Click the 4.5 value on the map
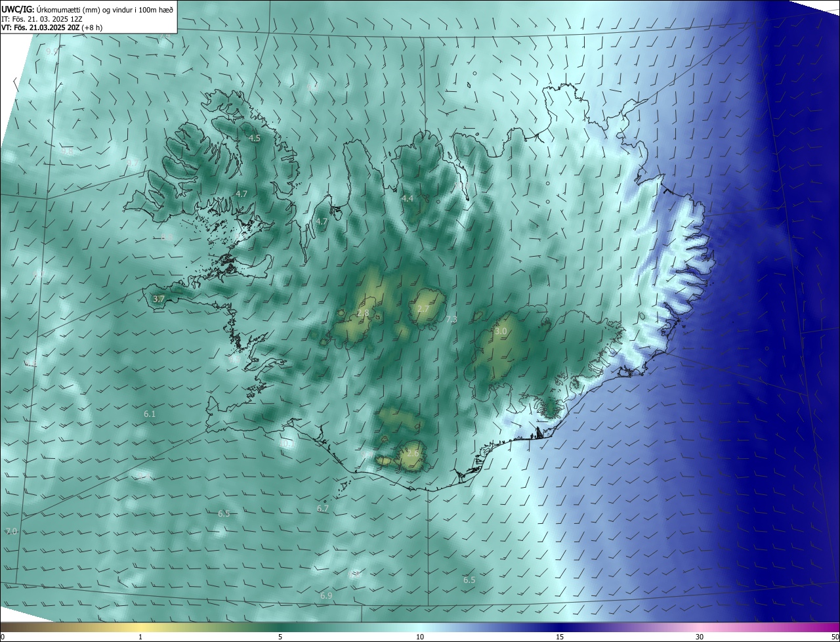The image size is (840, 642). tap(255, 139)
